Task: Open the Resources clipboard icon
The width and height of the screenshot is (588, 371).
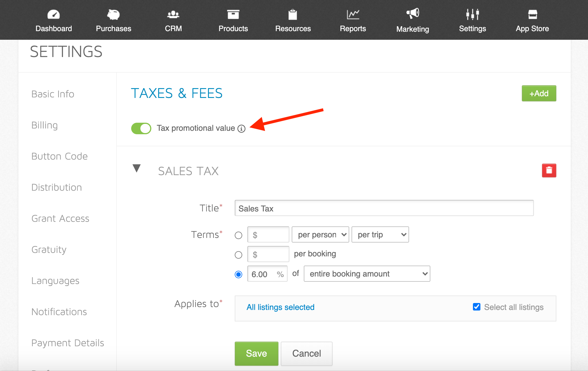Action: pyautogui.click(x=293, y=14)
